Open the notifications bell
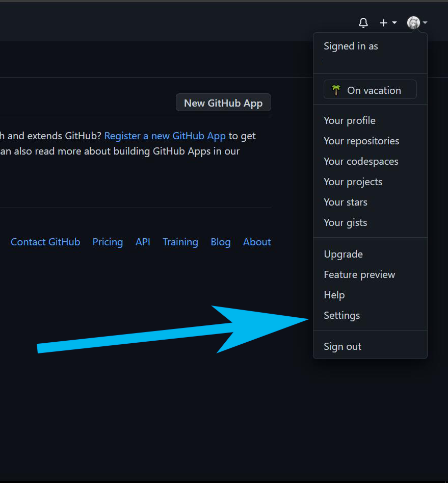 [x=363, y=22]
